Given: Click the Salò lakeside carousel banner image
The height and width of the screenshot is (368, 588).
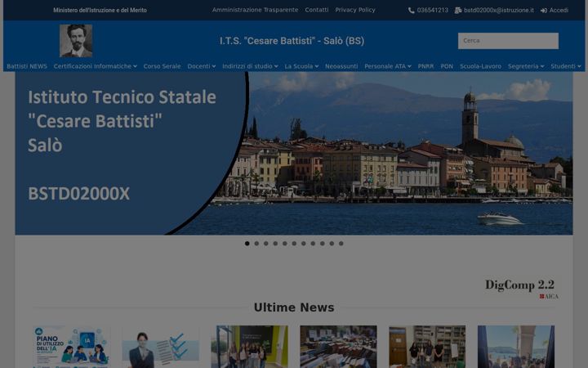Looking at the screenshot, I should (x=294, y=153).
